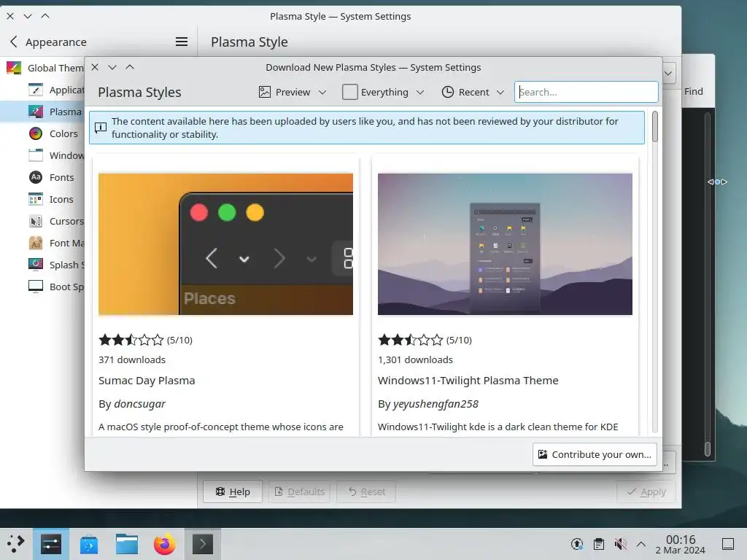Viewport: 747px width, 560px height.
Task: Open Dolphin file manager from taskbar
Action: (127, 544)
